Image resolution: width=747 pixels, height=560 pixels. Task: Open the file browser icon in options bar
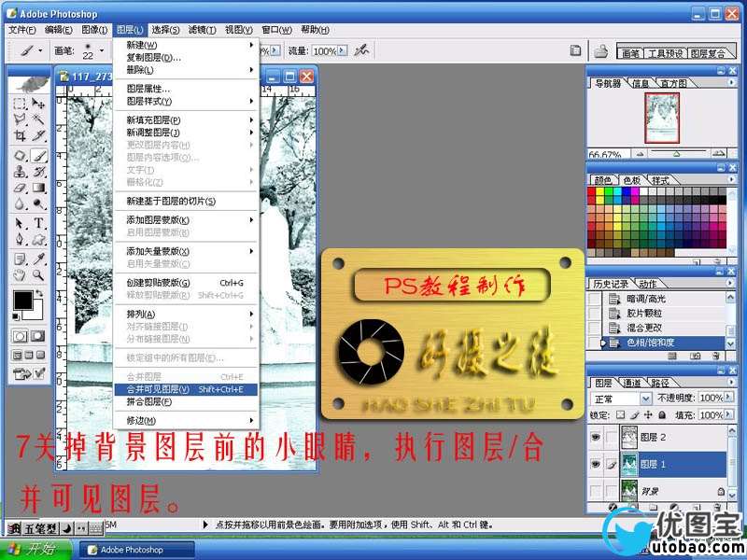click(x=600, y=50)
